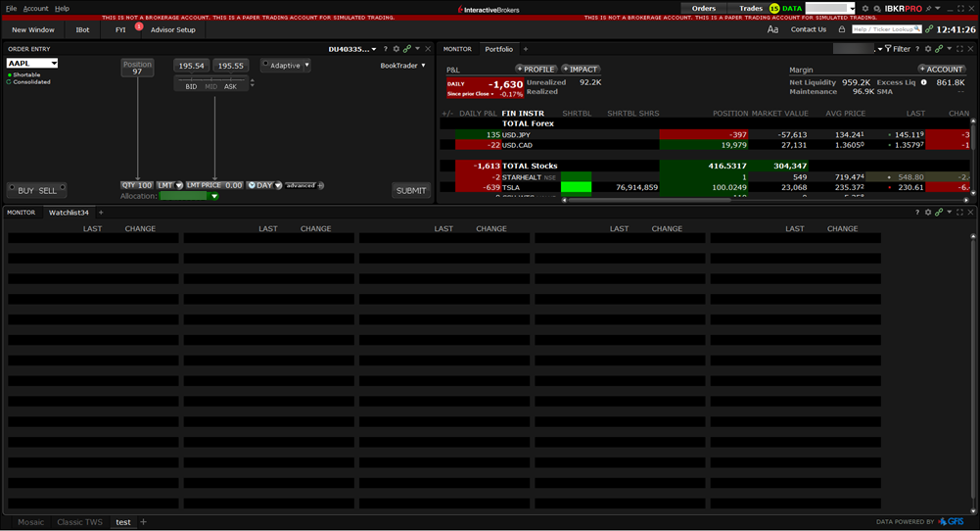Screen dimensions: 980x531
Task: Click the price step up/down arrows
Action: (252, 82)
